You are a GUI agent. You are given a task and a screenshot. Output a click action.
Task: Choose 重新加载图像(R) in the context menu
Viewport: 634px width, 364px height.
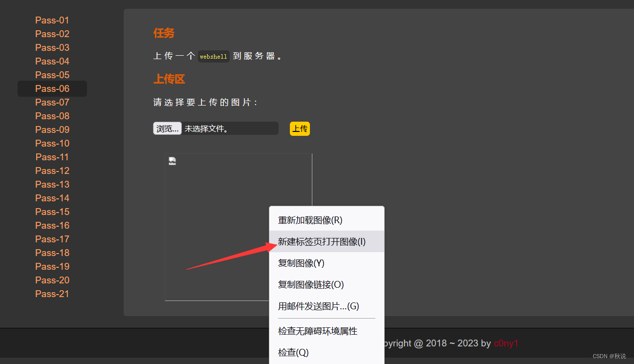(x=327, y=220)
